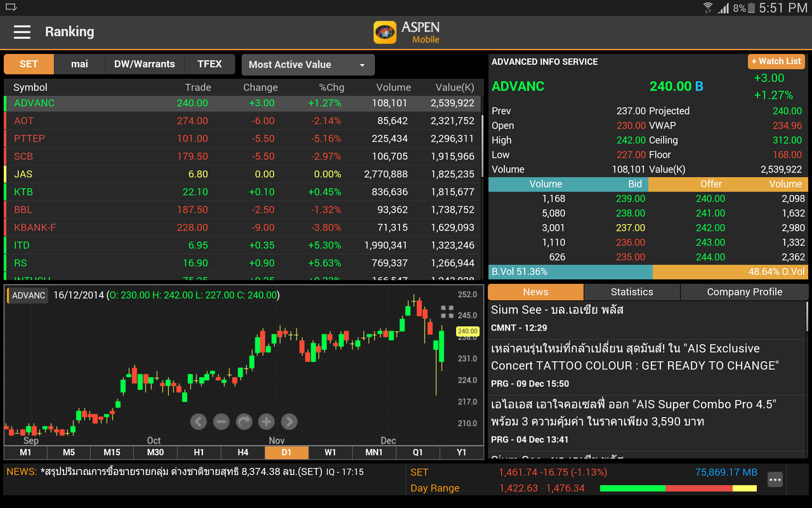Open AIS Super Combo Pro news article
Image resolution: width=812 pixels, height=508 pixels.
(647, 421)
